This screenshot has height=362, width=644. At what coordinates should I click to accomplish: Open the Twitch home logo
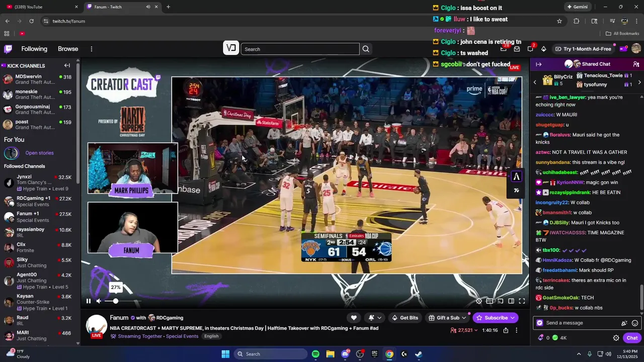pyautogui.click(x=8, y=49)
